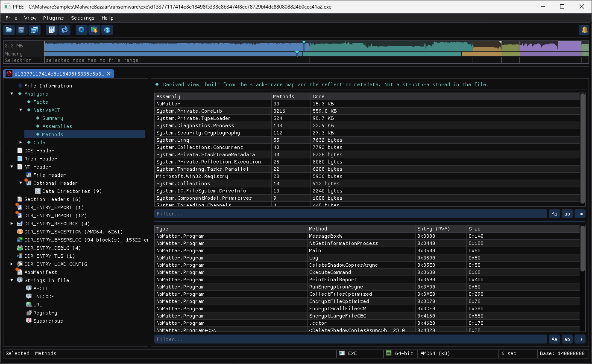Select the Rich Header node icon
This screenshot has width=592, height=364.
(20, 159)
